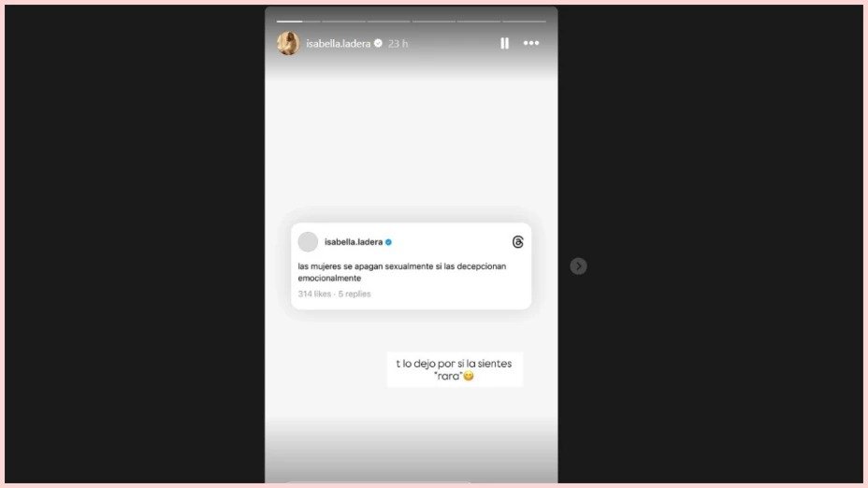
Task: Jump to second story progress segment
Action: (x=344, y=22)
